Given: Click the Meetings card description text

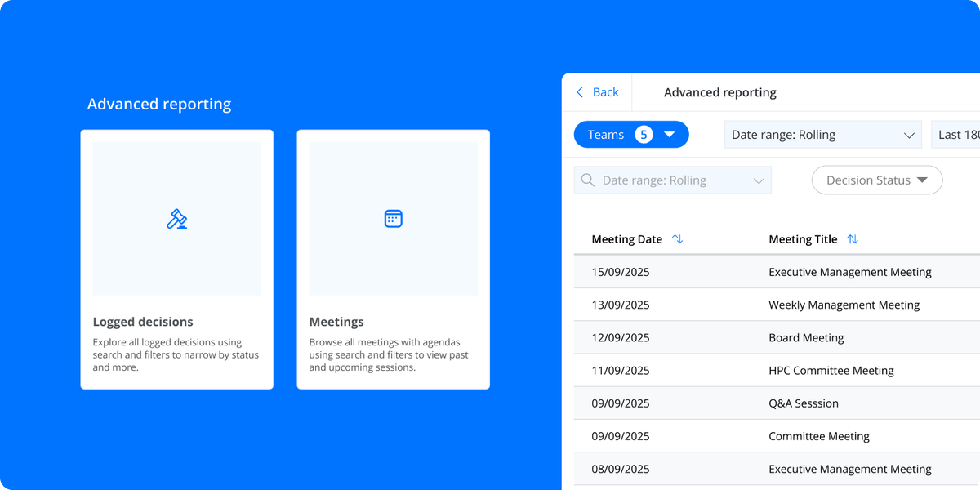Looking at the screenshot, I should coord(389,354).
